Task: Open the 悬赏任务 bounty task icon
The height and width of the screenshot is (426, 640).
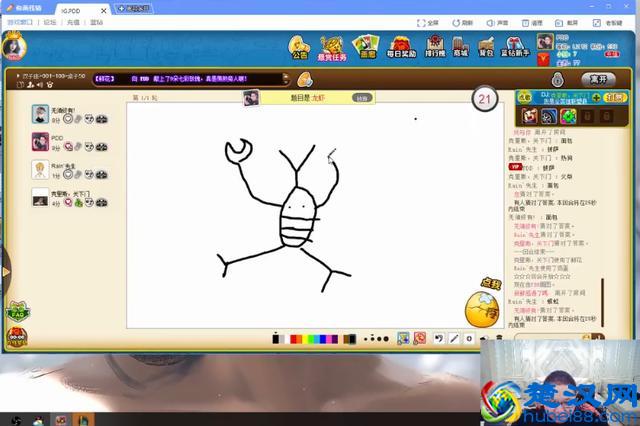Action: pyautogui.click(x=333, y=47)
